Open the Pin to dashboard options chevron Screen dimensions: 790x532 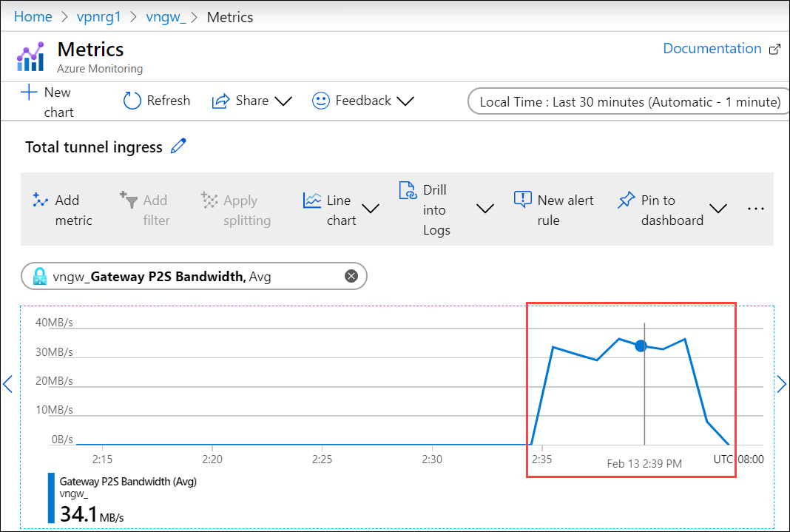pos(718,209)
